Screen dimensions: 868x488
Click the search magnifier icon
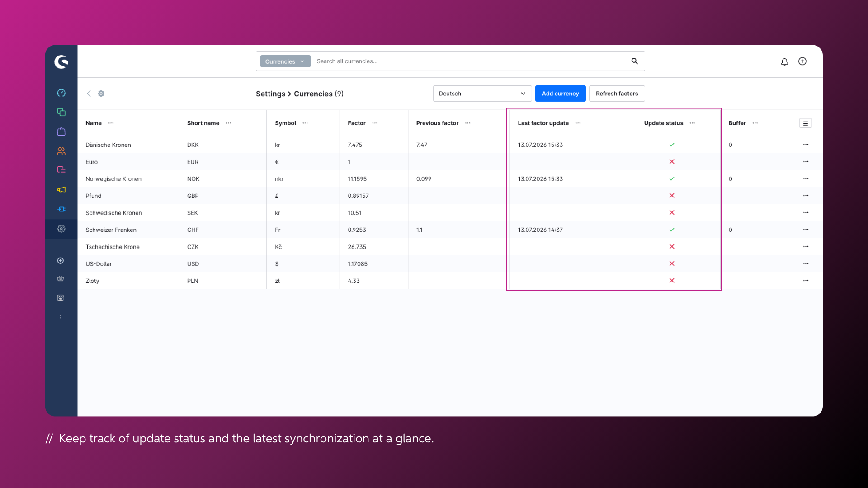[635, 61]
